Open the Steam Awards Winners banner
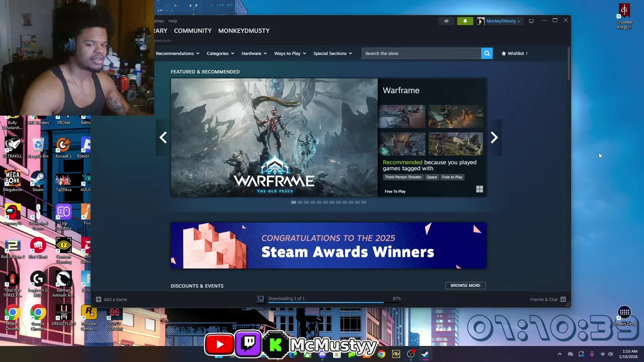Viewport: 644px width, 362px height. point(329,245)
